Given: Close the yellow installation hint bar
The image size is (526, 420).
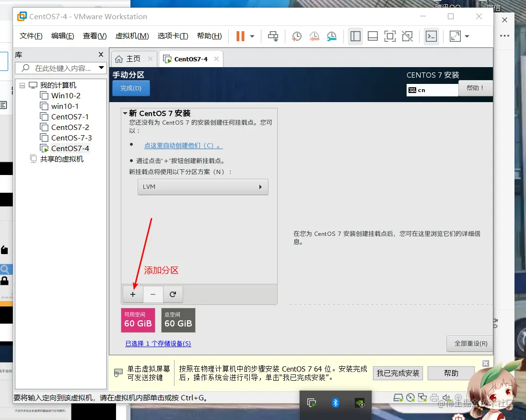Looking at the screenshot, I should (x=485, y=363).
